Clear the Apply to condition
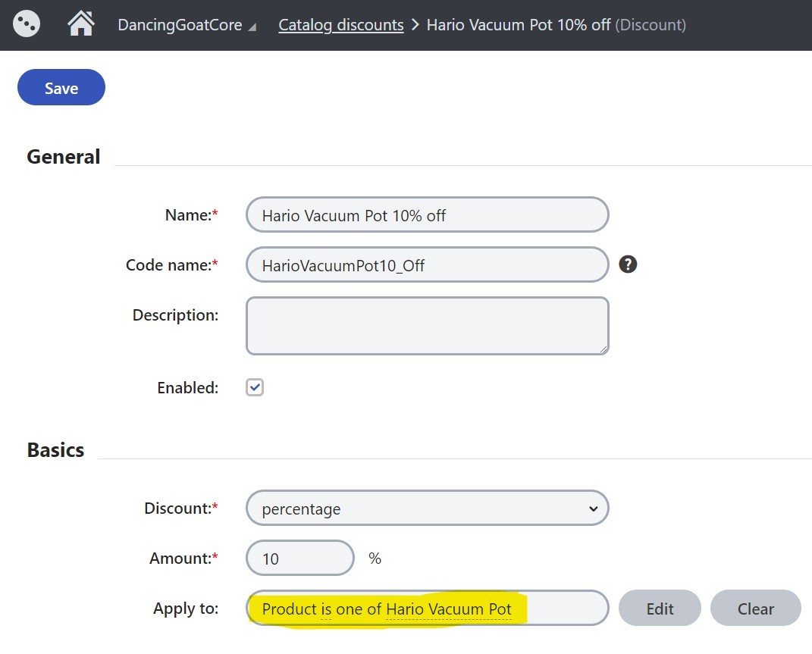 756,609
